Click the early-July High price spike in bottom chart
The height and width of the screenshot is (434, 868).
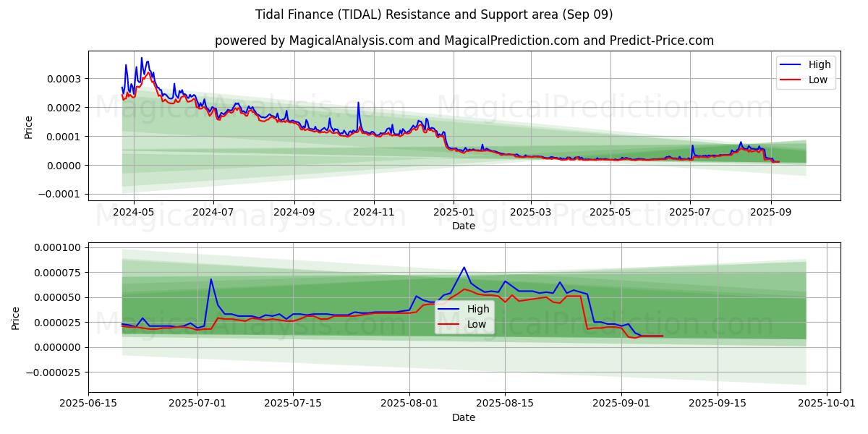[211, 279]
